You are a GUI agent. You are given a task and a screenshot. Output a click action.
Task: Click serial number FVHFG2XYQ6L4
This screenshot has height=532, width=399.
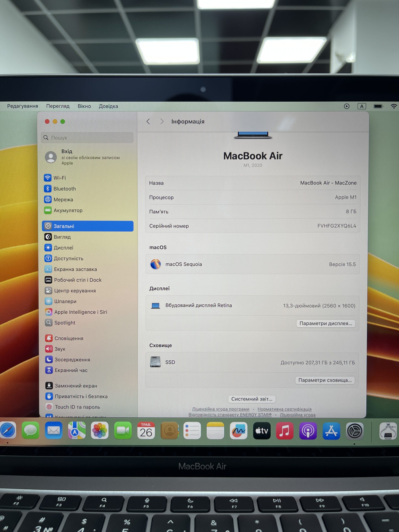[x=337, y=226]
